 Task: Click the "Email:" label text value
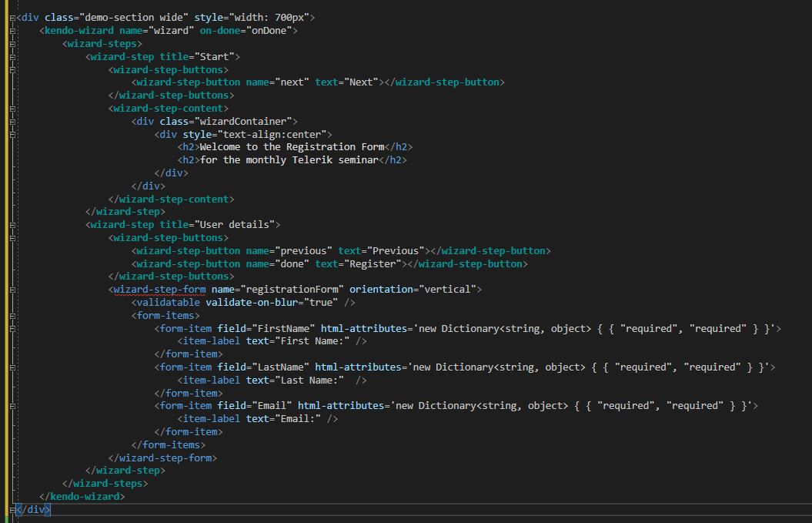click(x=298, y=418)
